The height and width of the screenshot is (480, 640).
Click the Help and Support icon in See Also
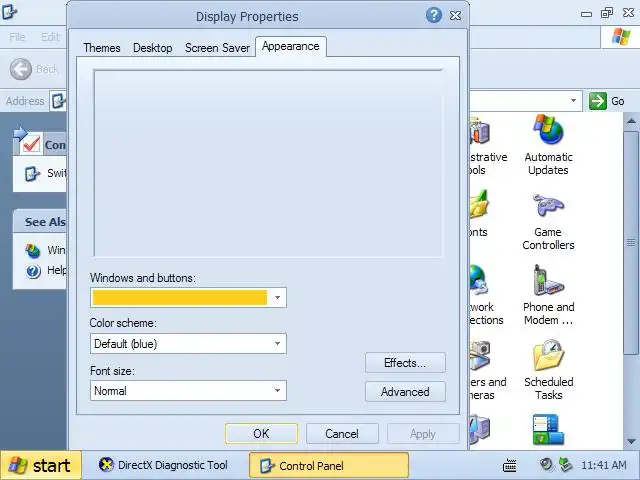[33, 271]
